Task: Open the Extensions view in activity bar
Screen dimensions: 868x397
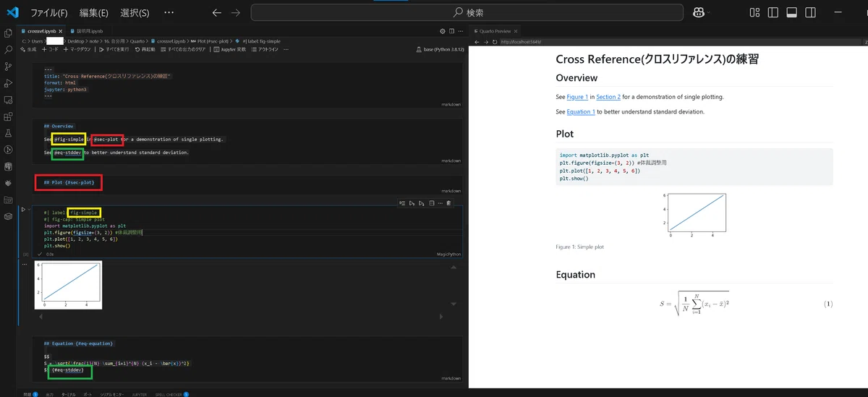Action: pos(9,116)
